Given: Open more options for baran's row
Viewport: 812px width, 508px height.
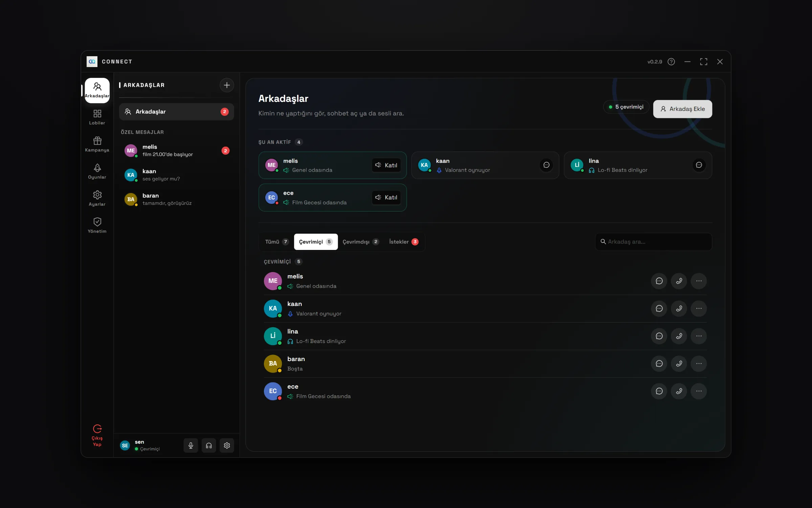Looking at the screenshot, I should tap(699, 363).
